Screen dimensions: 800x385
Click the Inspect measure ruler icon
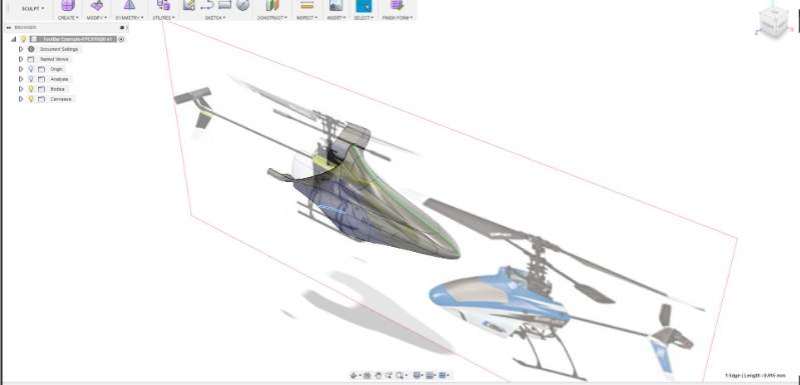(x=307, y=5)
